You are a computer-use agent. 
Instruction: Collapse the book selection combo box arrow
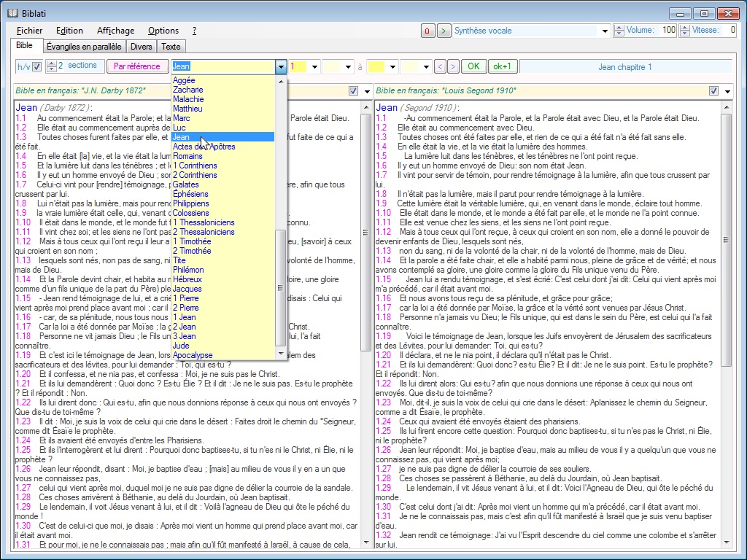click(281, 66)
